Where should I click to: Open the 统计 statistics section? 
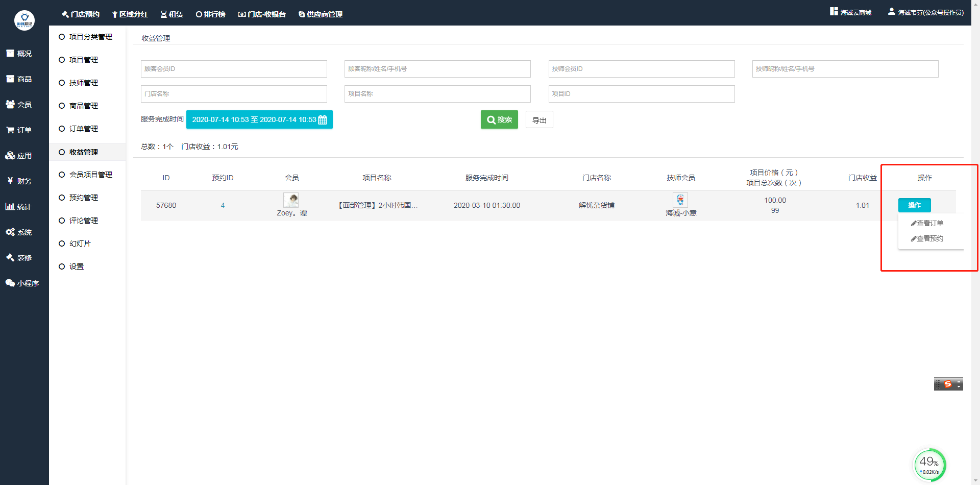pos(19,207)
